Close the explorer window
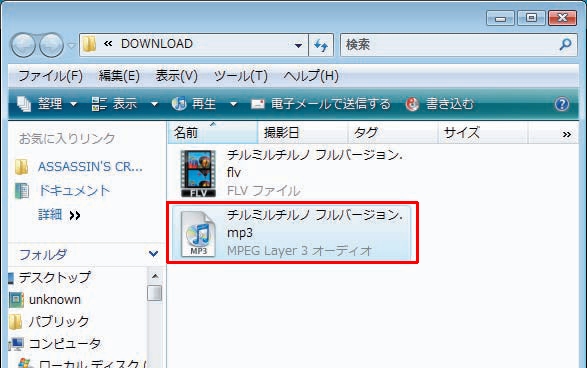 (562, 18)
